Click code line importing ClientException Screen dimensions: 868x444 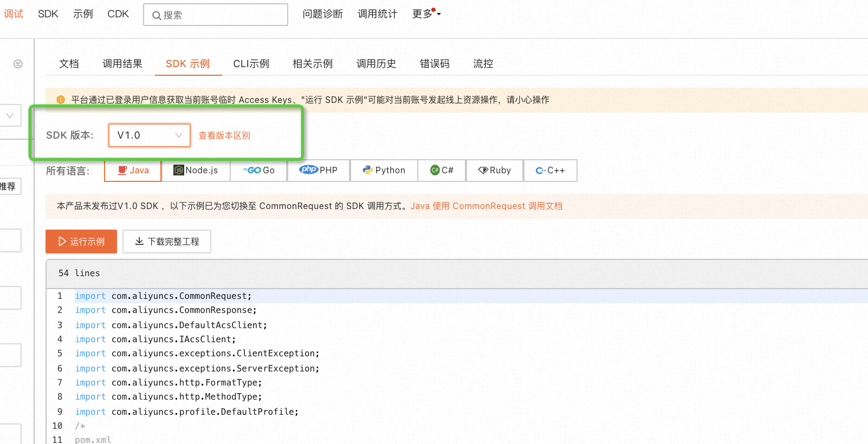197,354
